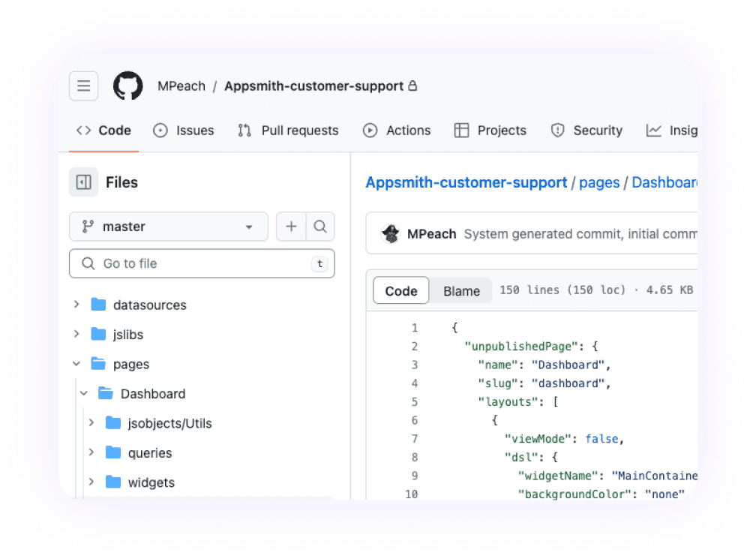Image resolution: width=756 pixels, height=559 pixels.
Task: Click the Go to file search field
Action: (195, 264)
